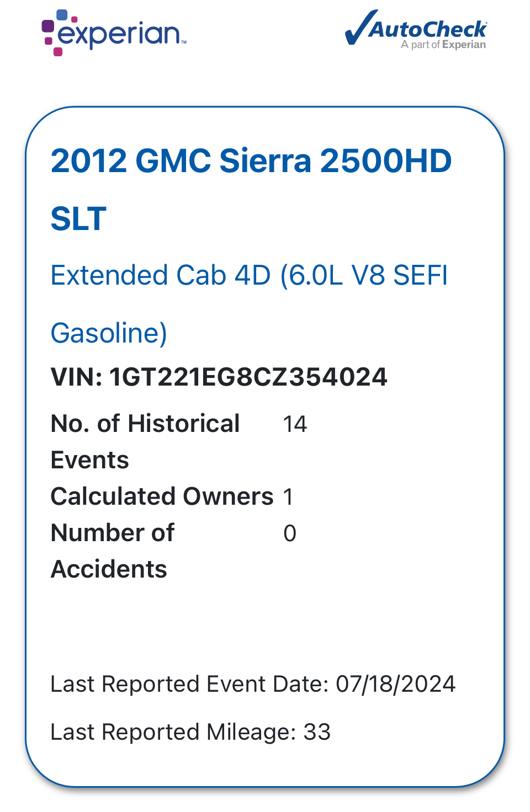530x812 pixels.
Task: Open the 2012 GMC Sierra 2500HD title
Action: click(251, 161)
